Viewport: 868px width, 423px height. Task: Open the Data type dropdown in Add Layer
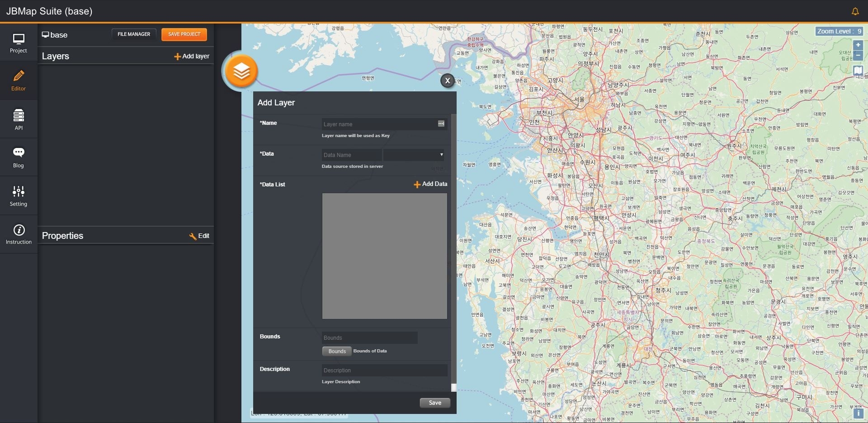point(413,155)
